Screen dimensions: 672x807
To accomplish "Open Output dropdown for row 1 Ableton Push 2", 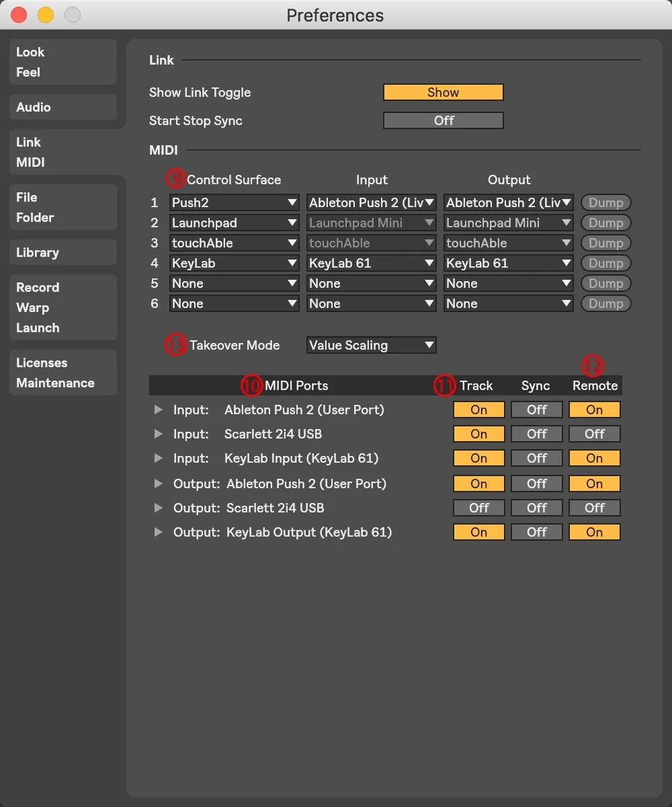I will (x=509, y=202).
